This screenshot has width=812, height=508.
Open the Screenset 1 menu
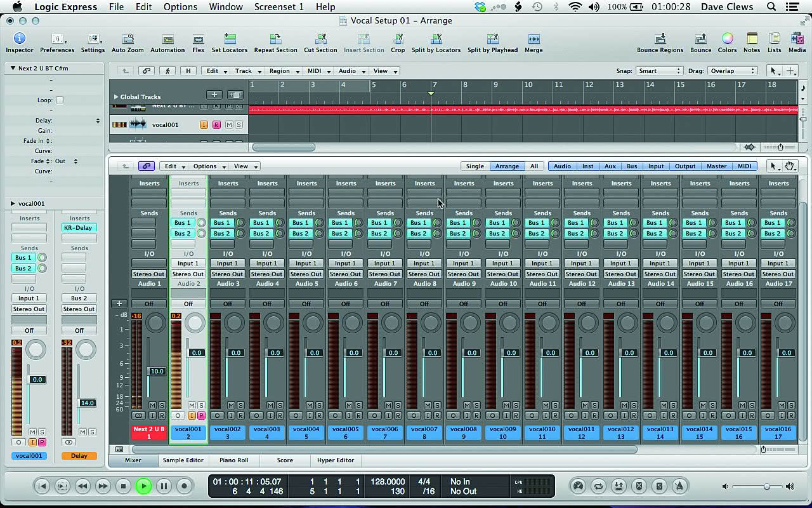pos(278,7)
